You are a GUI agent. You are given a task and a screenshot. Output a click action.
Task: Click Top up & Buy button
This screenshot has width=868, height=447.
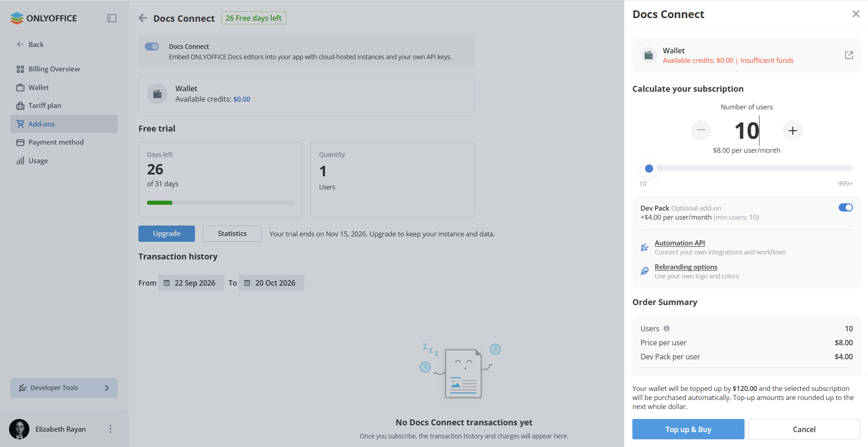pyautogui.click(x=688, y=429)
